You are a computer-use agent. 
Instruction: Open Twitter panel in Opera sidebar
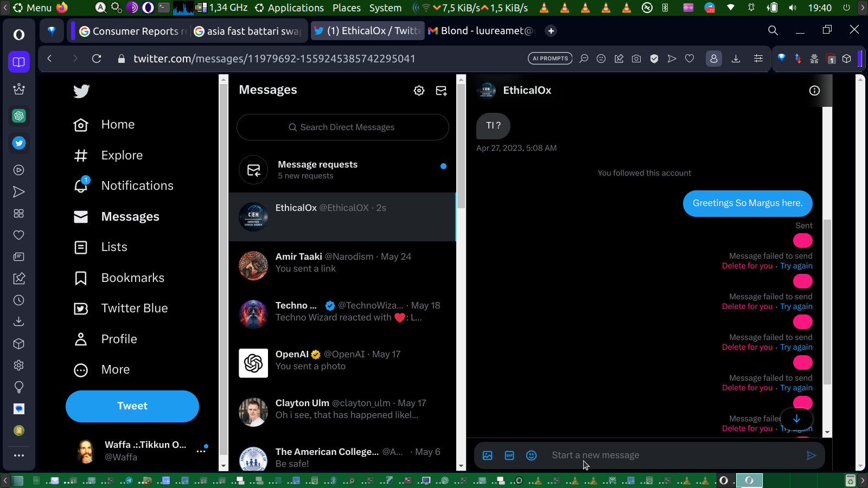[x=19, y=143]
